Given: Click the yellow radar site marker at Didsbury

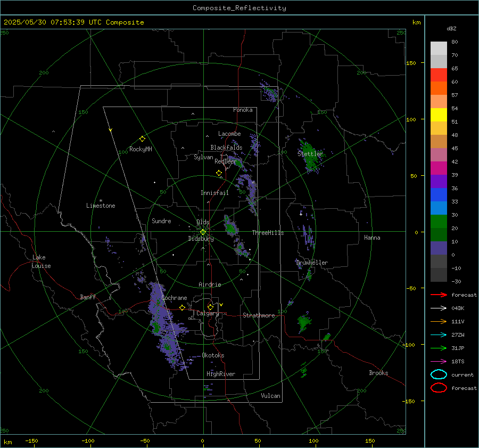Looking at the screenshot, I should 203,232.
